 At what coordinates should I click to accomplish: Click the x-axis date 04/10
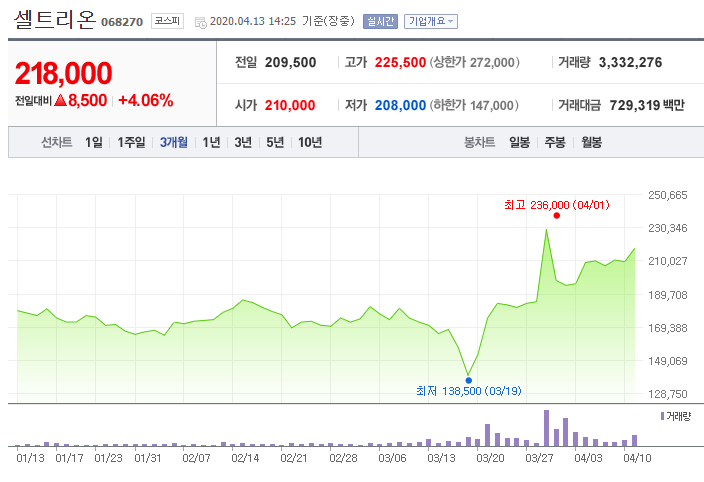pyautogui.click(x=637, y=458)
